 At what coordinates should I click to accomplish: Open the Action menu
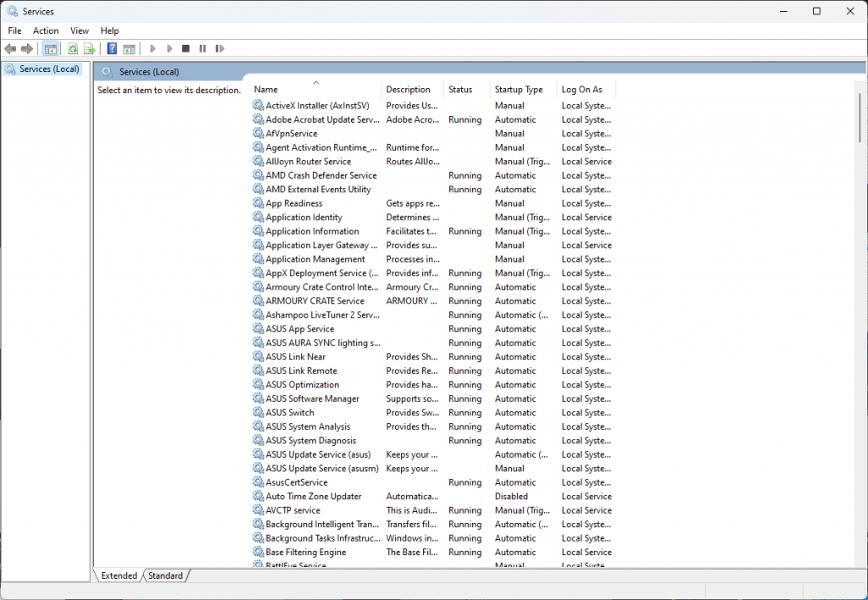pyautogui.click(x=46, y=31)
